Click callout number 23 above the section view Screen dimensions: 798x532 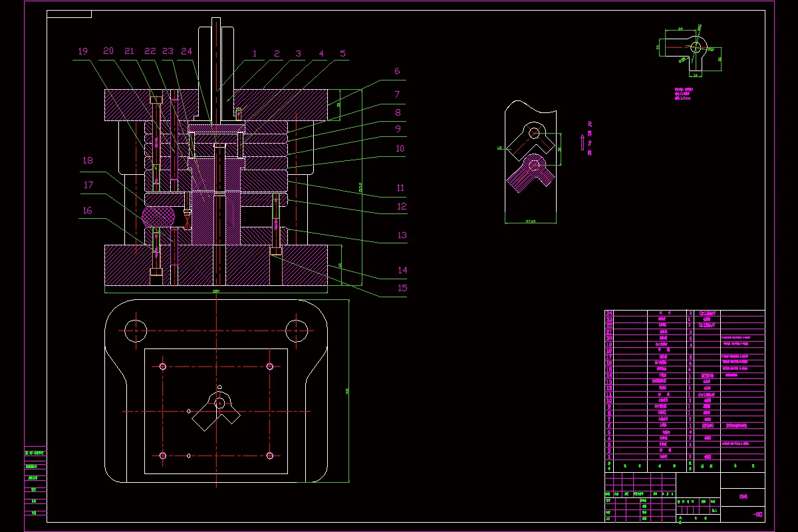pyautogui.click(x=168, y=51)
